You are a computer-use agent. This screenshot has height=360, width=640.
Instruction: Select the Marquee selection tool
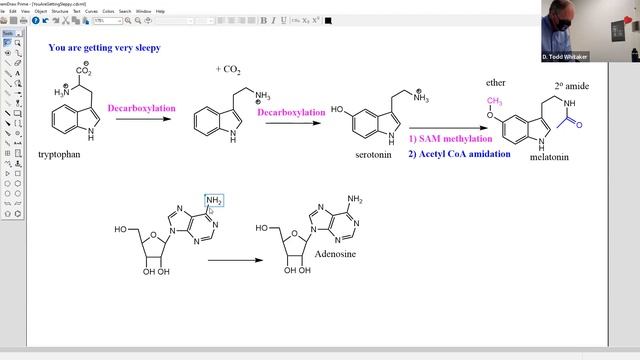18,43
